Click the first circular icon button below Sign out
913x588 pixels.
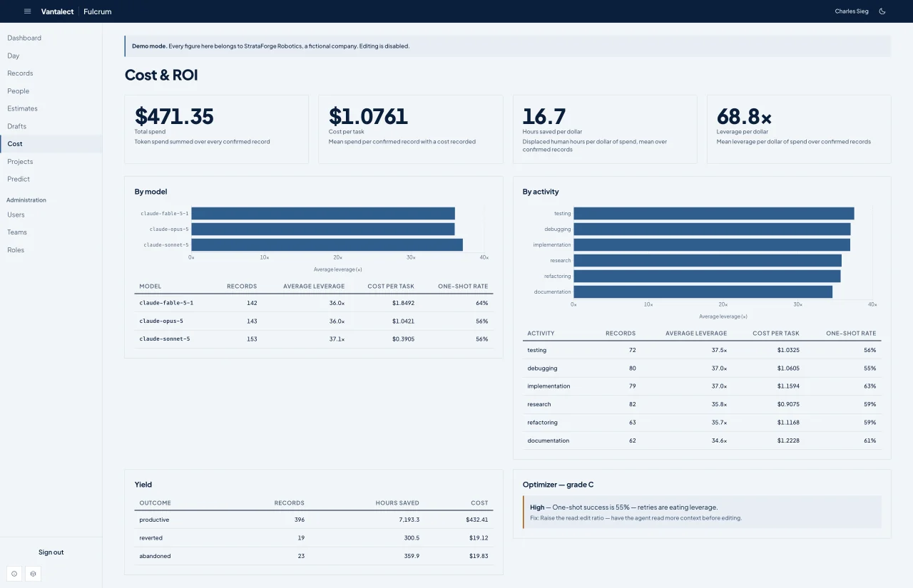tap(14, 573)
